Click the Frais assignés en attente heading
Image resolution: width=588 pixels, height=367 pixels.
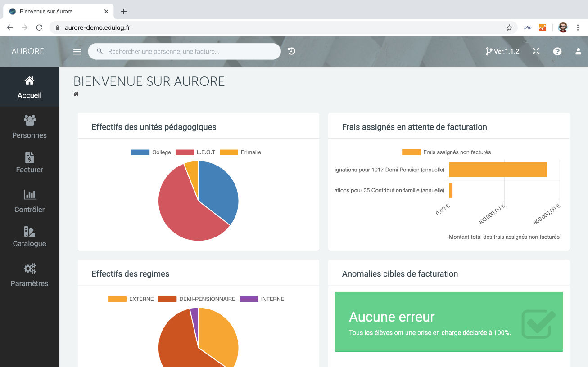pos(414,127)
